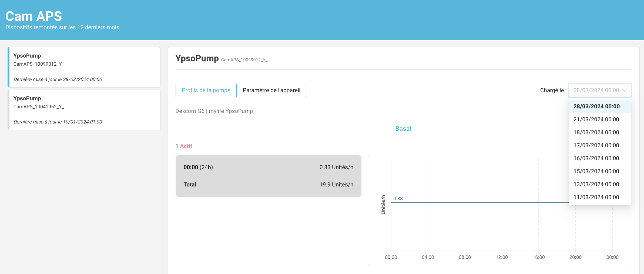This screenshot has height=274, width=644.
Task: Select 28/03/2024 00:00 in dropdown list
Action: point(600,106)
